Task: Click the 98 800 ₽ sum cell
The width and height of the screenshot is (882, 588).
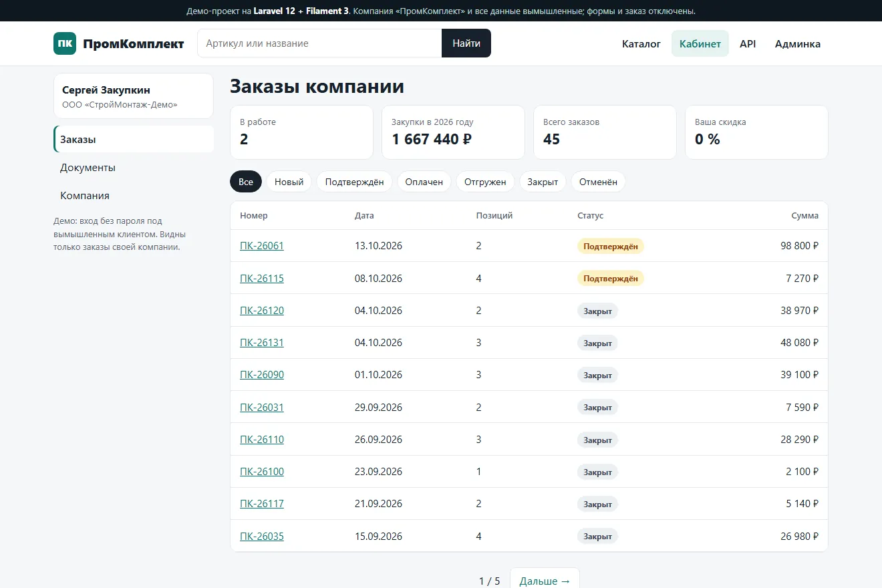Action: click(x=799, y=246)
